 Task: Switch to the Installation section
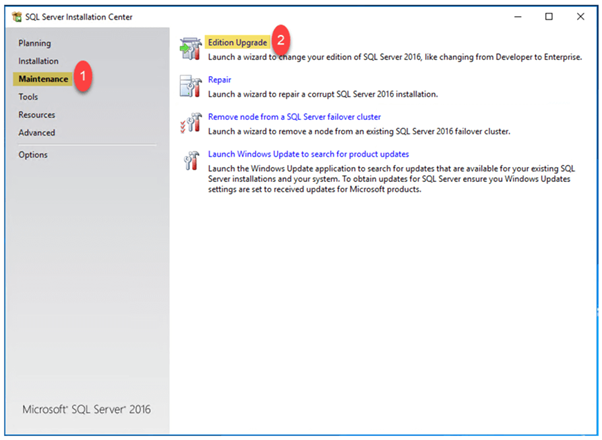[x=38, y=61]
